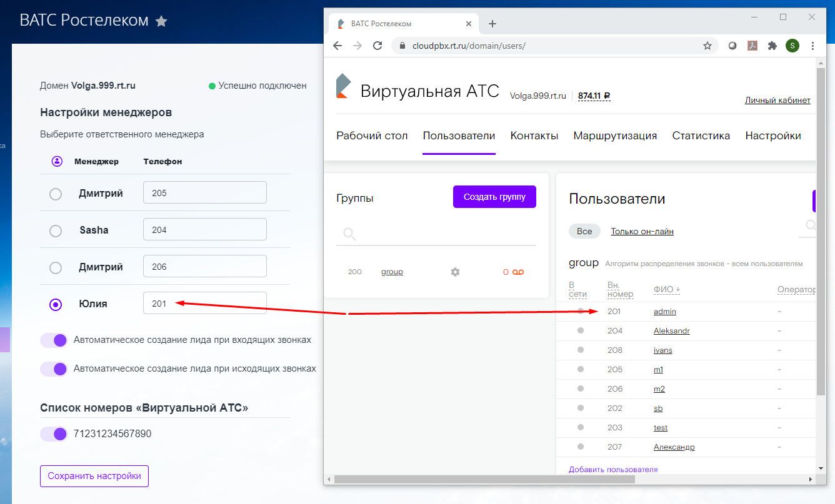Viewport: 835px width, 504px height.
Task: Click the Виртуальная АТС logo
Action: (343, 86)
